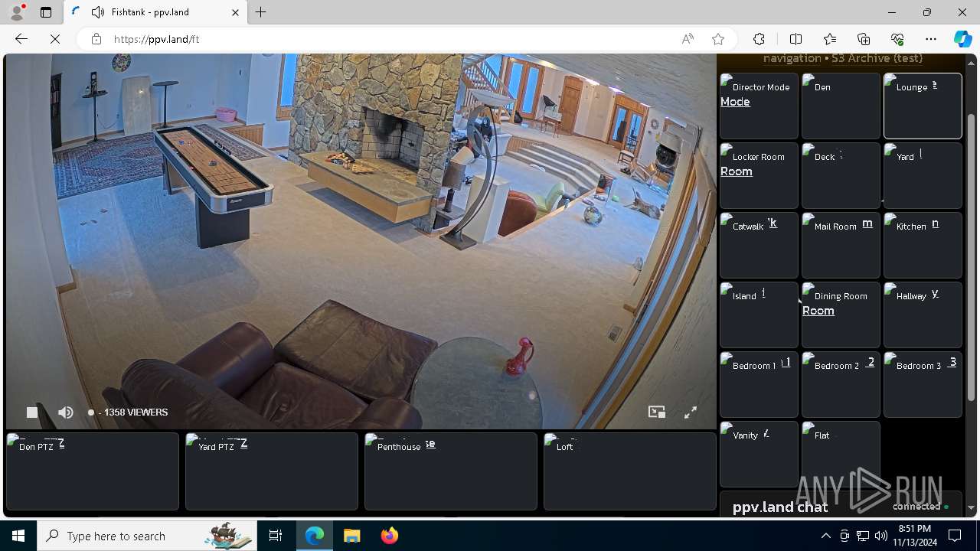View the Penthouse camera
The width and height of the screenshot is (980, 551).
[x=451, y=471]
